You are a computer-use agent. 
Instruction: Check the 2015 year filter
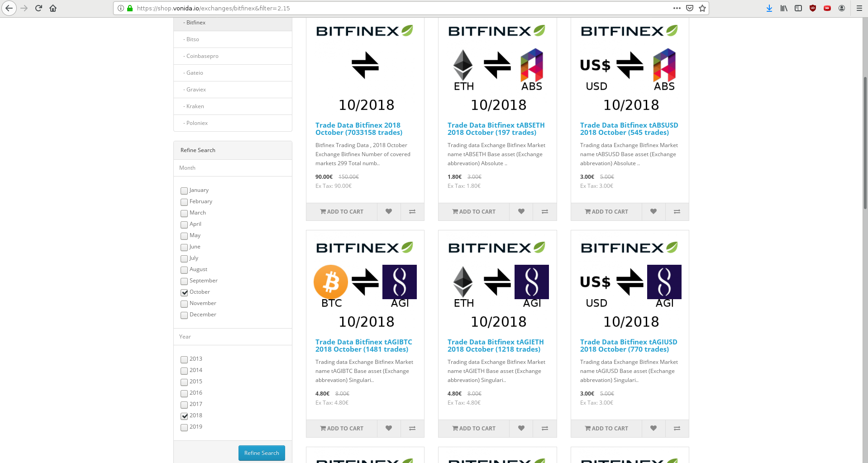point(184,382)
